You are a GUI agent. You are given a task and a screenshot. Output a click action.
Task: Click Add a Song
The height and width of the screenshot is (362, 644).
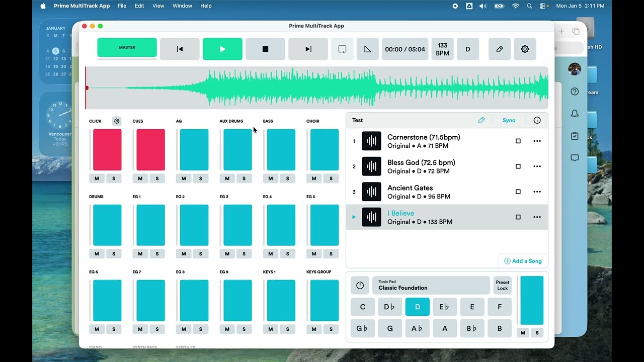(x=523, y=261)
